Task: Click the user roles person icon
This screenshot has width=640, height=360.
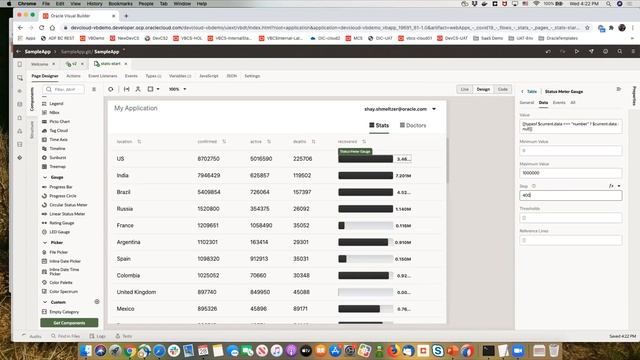Action: click(x=138, y=89)
